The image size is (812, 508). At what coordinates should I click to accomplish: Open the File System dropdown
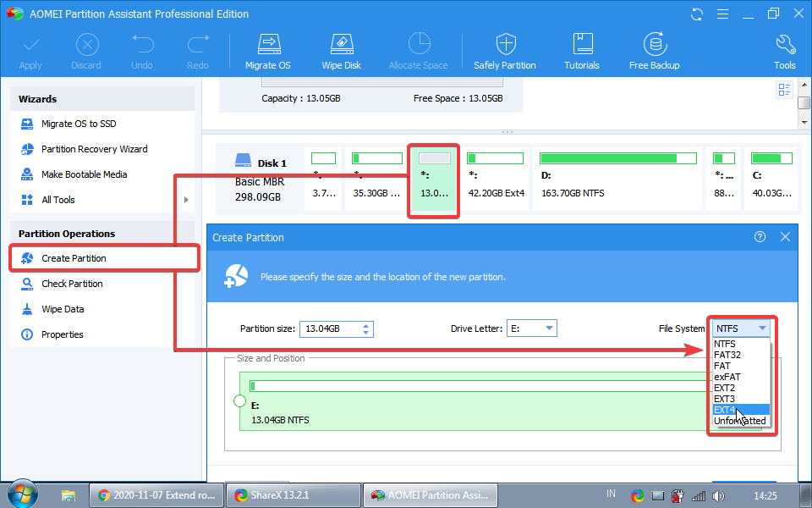741,329
